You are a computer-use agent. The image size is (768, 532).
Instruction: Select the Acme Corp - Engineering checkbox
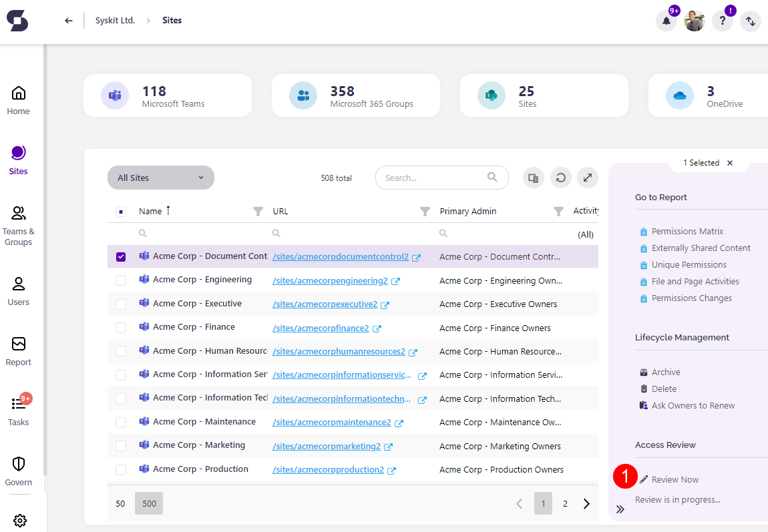tap(121, 280)
